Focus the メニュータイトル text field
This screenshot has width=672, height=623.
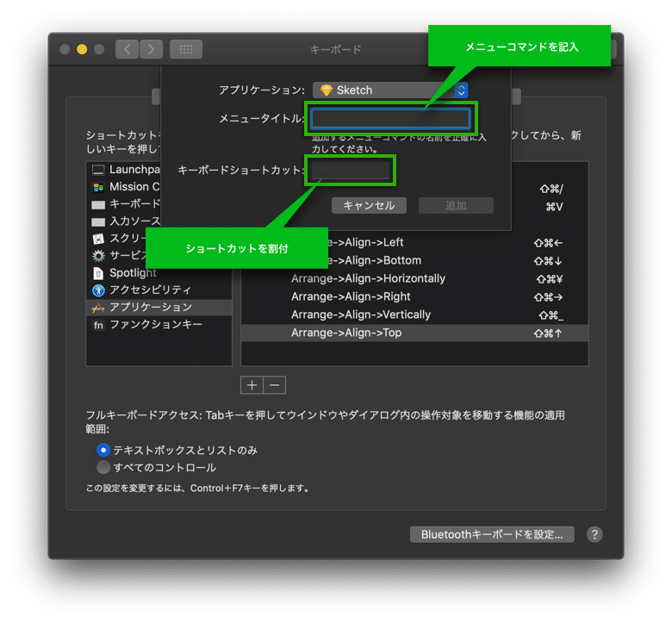coord(391,118)
